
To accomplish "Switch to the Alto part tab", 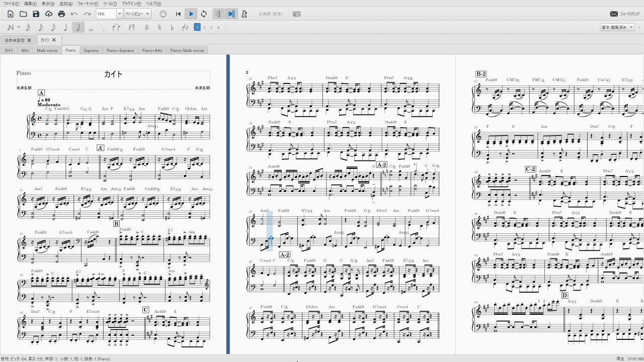I will coord(25,50).
